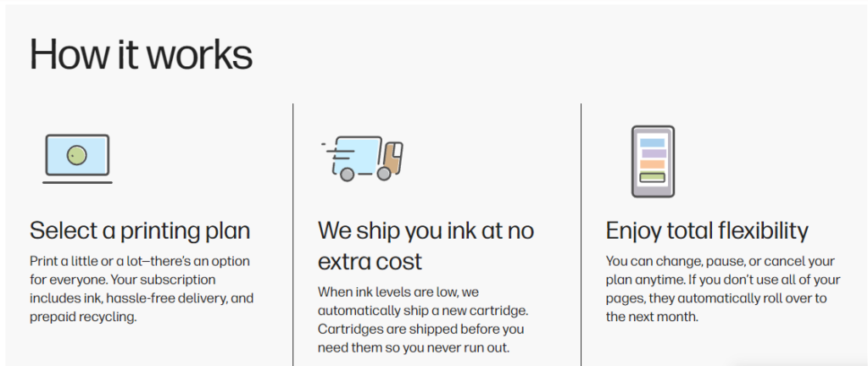Click the truck's left grey wheel
The height and width of the screenshot is (366, 868).
click(347, 175)
